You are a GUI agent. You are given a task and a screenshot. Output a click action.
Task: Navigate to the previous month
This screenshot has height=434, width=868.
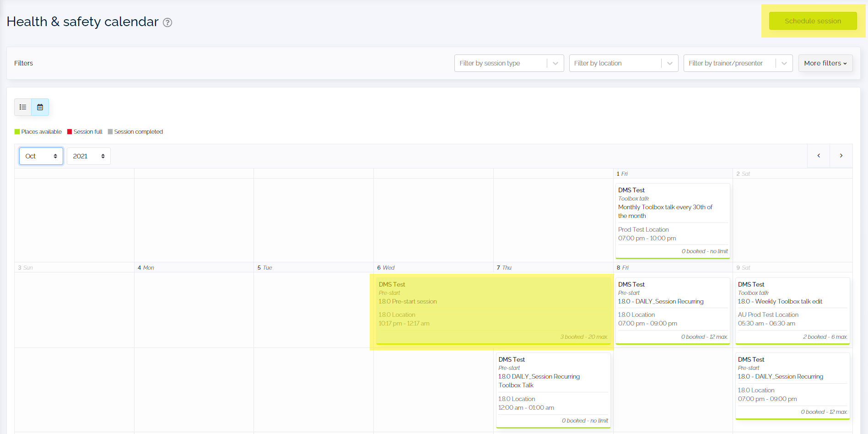click(x=818, y=156)
